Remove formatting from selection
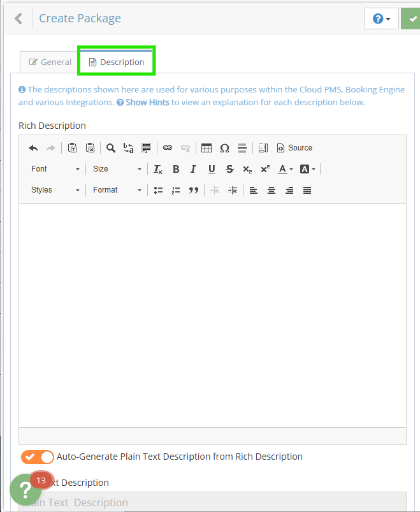Viewport: 420px width, 512px height. [x=158, y=169]
